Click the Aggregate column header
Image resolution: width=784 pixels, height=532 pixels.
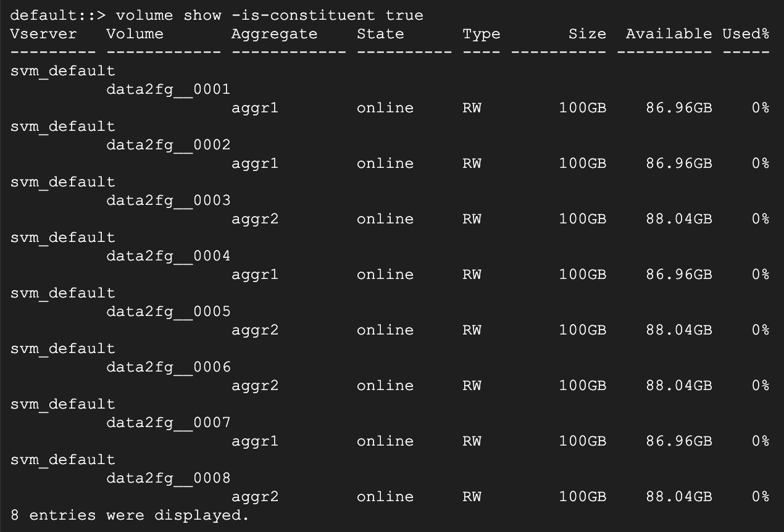tap(274, 33)
